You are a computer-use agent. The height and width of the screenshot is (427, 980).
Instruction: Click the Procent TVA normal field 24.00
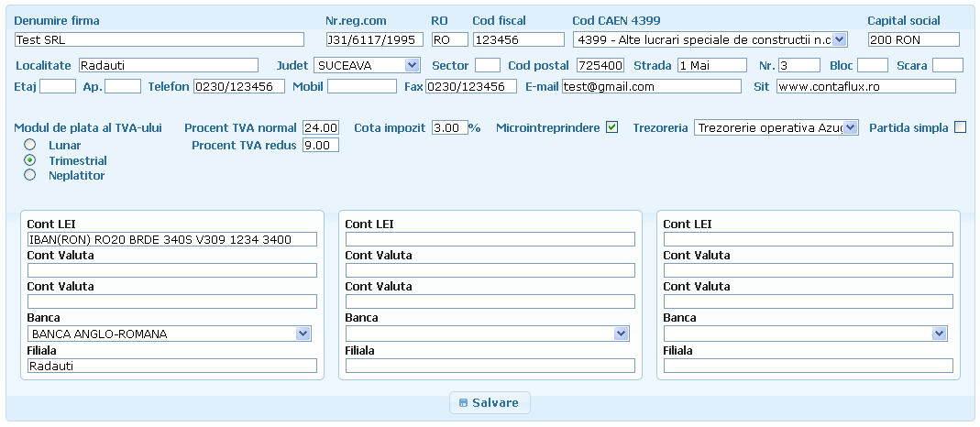click(321, 128)
